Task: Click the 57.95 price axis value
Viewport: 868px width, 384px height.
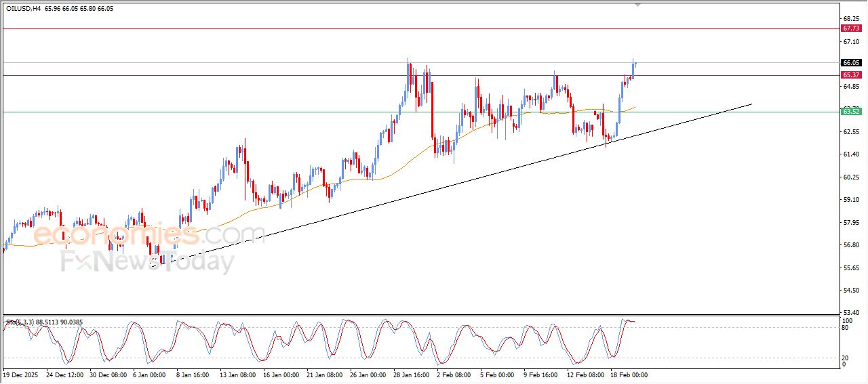Action: [852, 222]
